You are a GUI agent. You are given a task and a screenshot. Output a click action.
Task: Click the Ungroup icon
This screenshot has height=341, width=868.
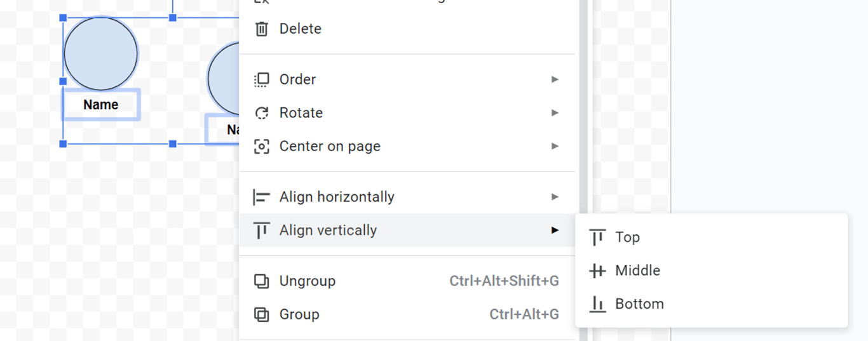coord(261,281)
